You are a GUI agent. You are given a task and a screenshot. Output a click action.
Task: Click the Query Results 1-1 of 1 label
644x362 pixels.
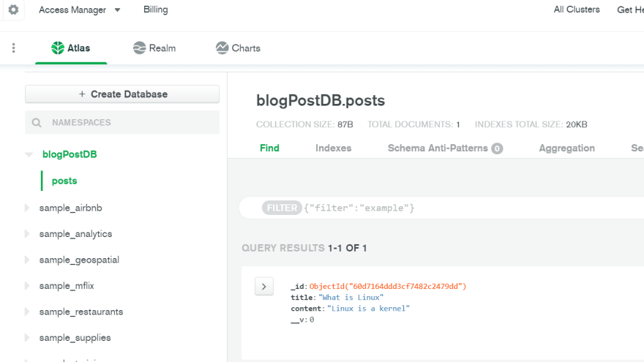(304, 248)
